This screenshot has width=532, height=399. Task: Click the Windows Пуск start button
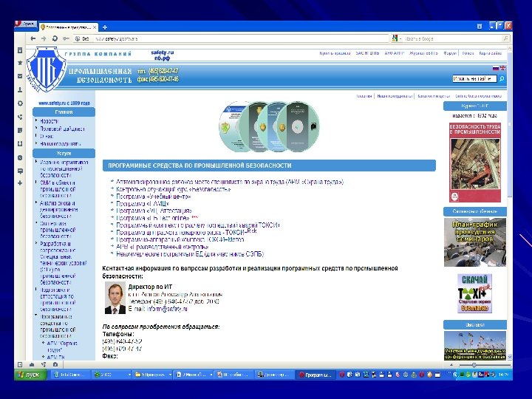coord(30,375)
